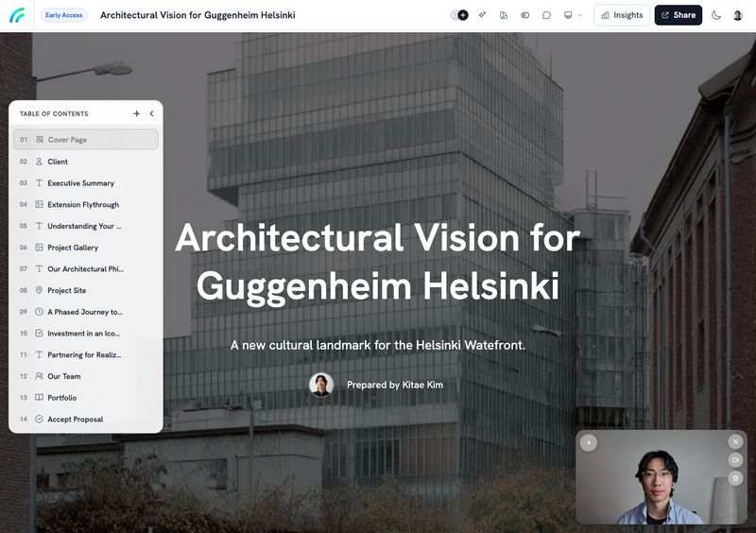Click the Share button
The height and width of the screenshot is (533, 756).
click(678, 15)
